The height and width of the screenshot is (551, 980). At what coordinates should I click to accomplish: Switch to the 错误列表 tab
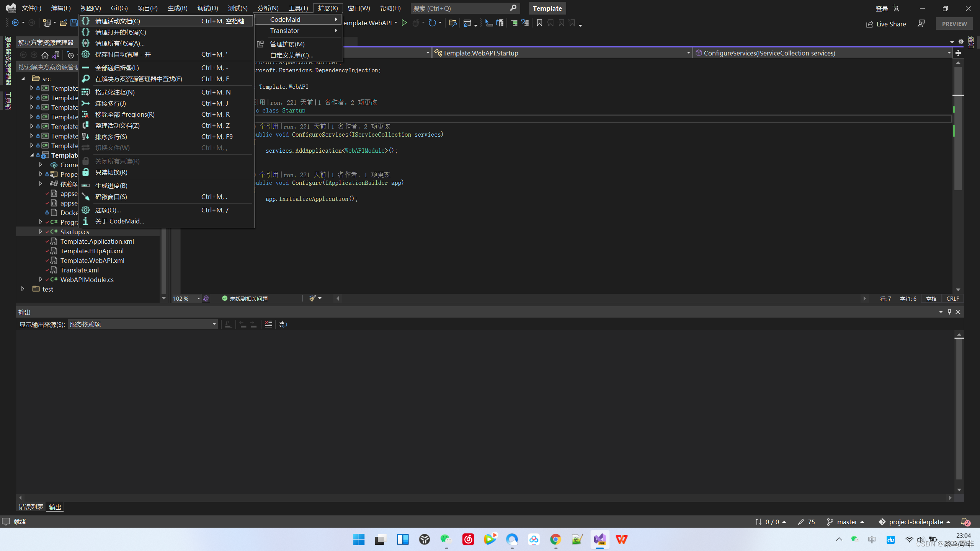click(31, 507)
